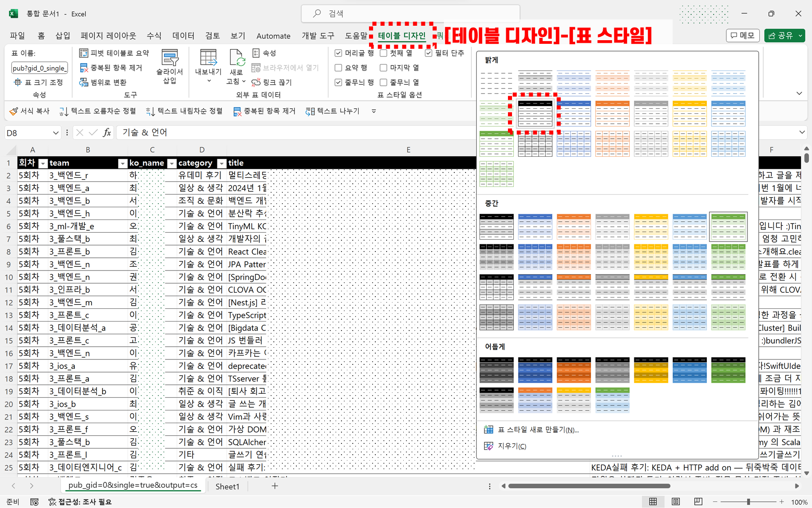Add a new sheet with plus icon
This screenshot has height=508, width=812.
(x=275, y=486)
